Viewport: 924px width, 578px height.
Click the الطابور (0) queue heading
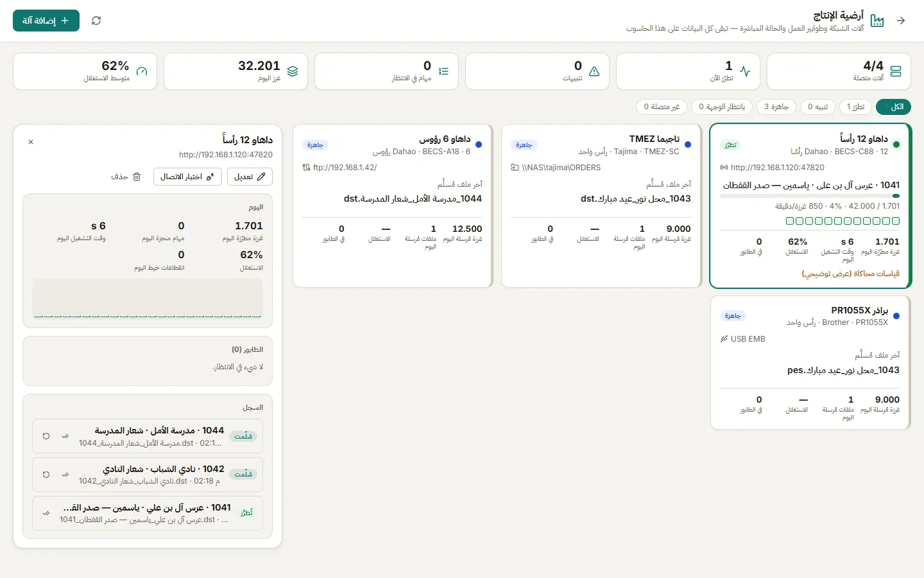point(248,349)
